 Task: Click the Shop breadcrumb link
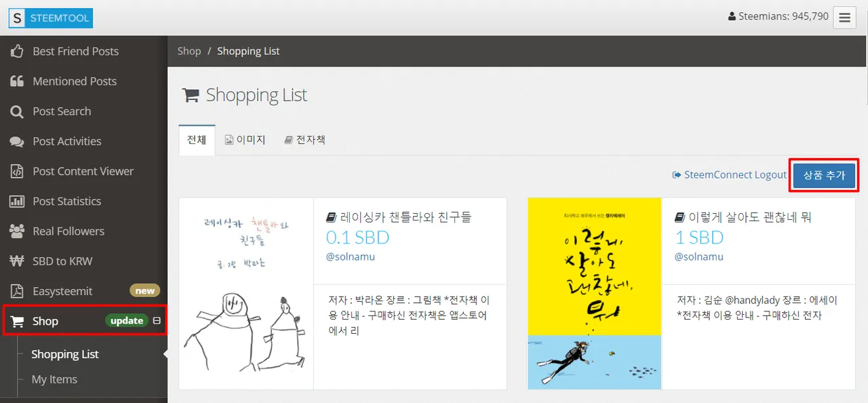(189, 51)
